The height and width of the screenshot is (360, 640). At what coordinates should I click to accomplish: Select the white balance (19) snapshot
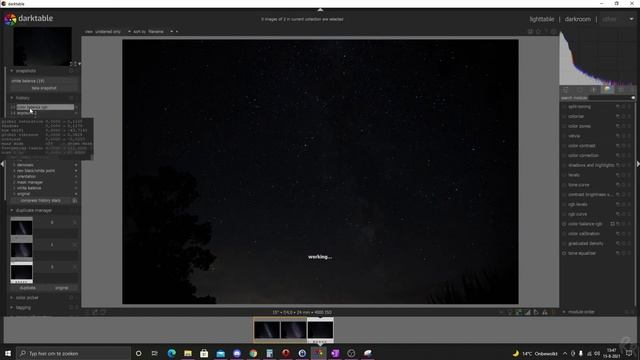pos(44,81)
